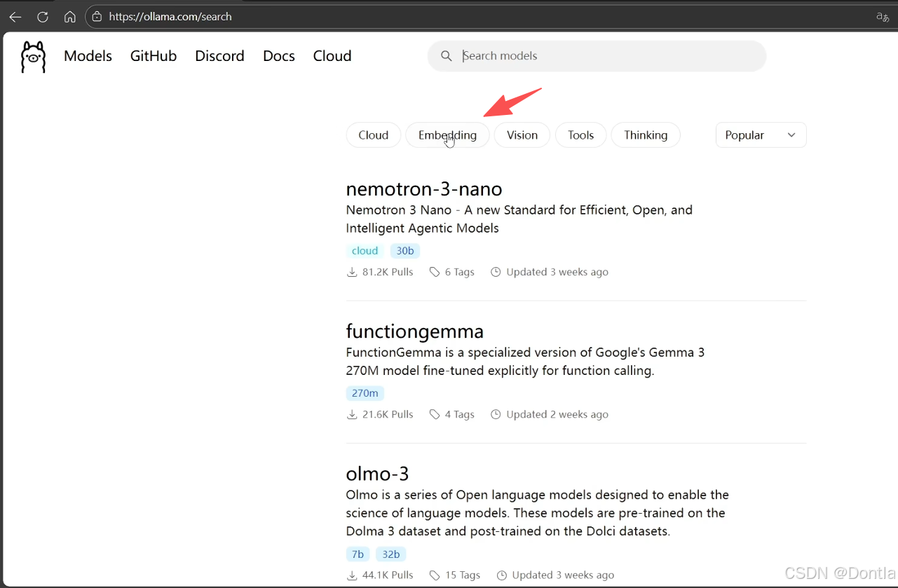Open the Cloud navigation item
This screenshot has width=898, height=588.
[332, 56]
